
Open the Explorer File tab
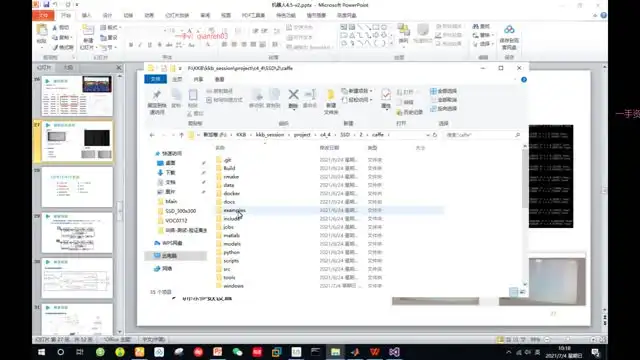pos(156,79)
